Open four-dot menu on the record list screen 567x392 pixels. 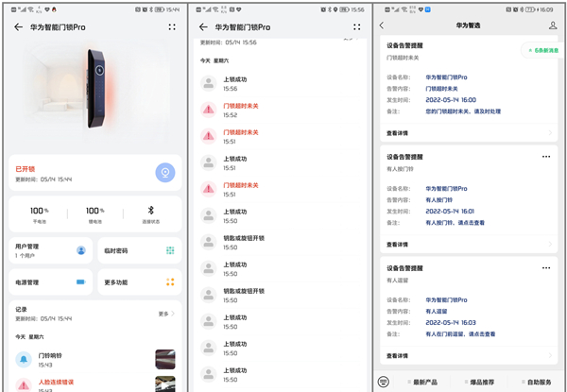[357, 27]
